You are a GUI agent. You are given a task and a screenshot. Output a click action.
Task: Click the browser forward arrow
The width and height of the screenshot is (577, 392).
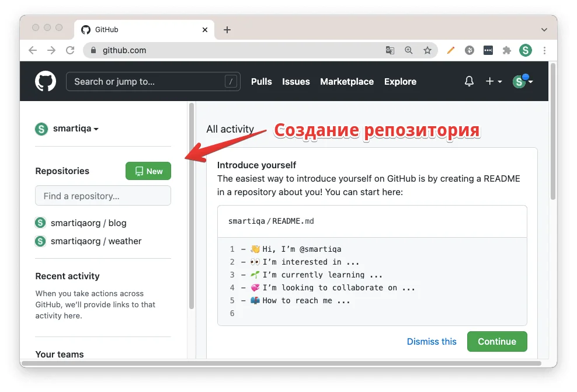click(x=51, y=50)
